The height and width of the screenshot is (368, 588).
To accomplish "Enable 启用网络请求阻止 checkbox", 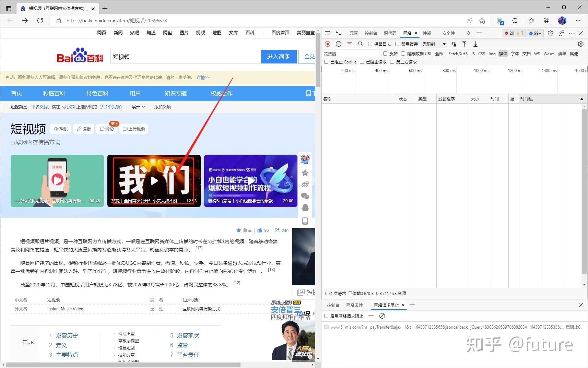I will 326,316.
